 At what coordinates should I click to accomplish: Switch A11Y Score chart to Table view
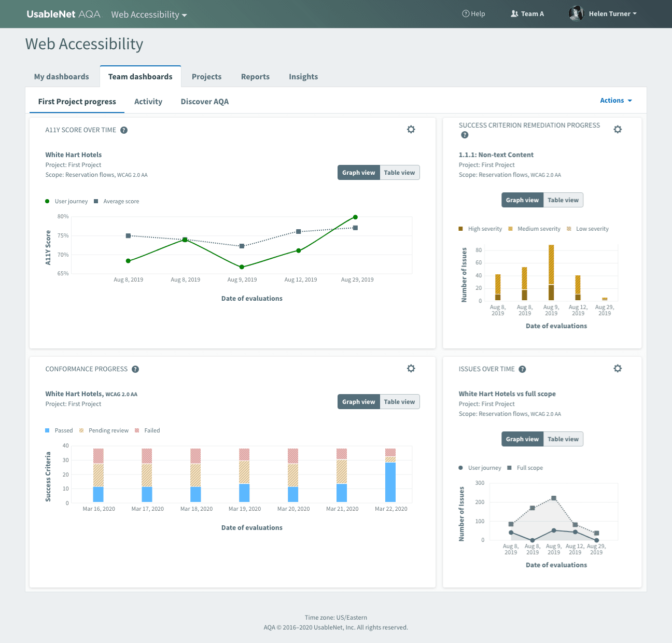tap(399, 173)
